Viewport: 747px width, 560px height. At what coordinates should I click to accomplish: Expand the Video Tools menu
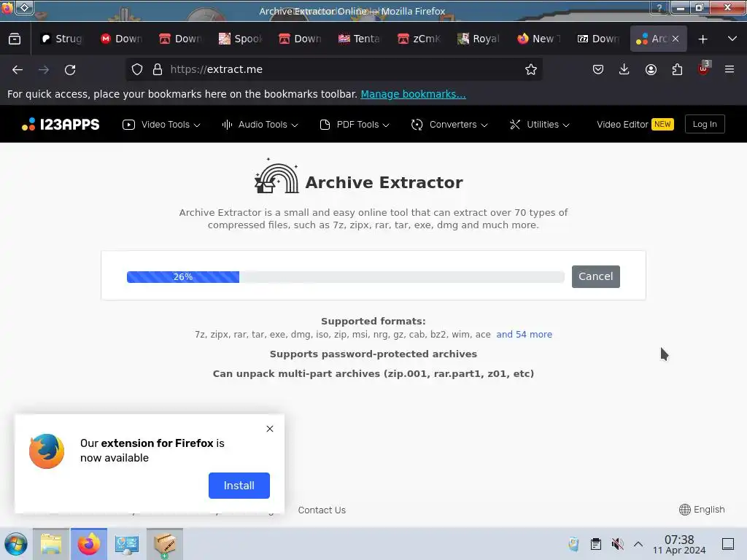(x=161, y=124)
